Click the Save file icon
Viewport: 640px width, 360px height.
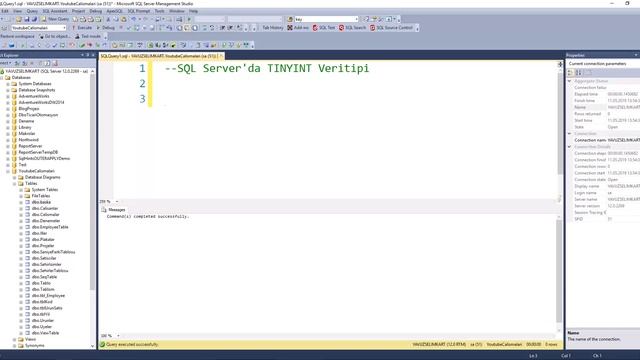tap(27, 19)
